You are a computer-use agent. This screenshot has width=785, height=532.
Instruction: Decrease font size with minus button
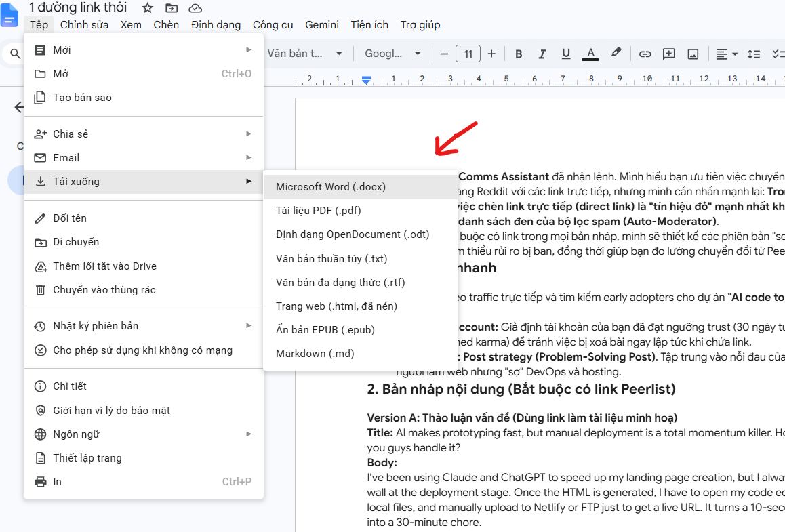[x=444, y=54]
